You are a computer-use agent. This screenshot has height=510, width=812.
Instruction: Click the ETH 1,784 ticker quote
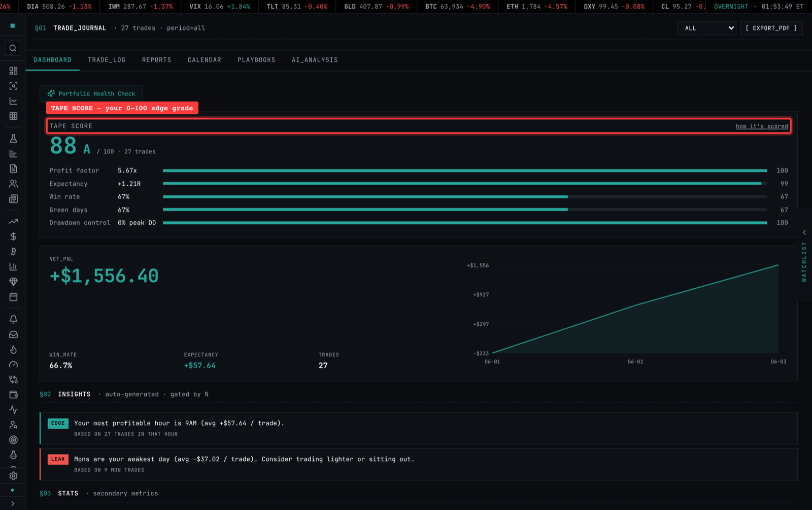coord(537,7)
